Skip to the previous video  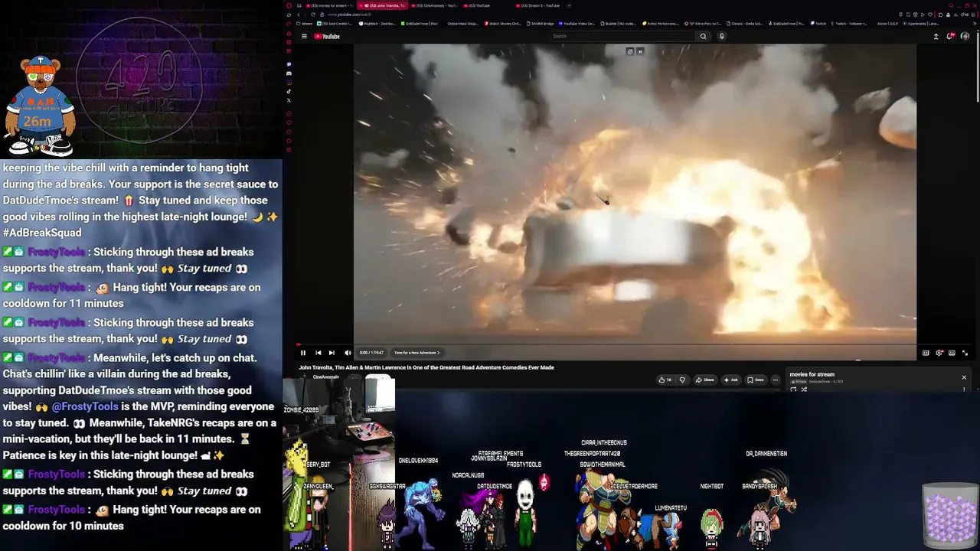(318, 353)
